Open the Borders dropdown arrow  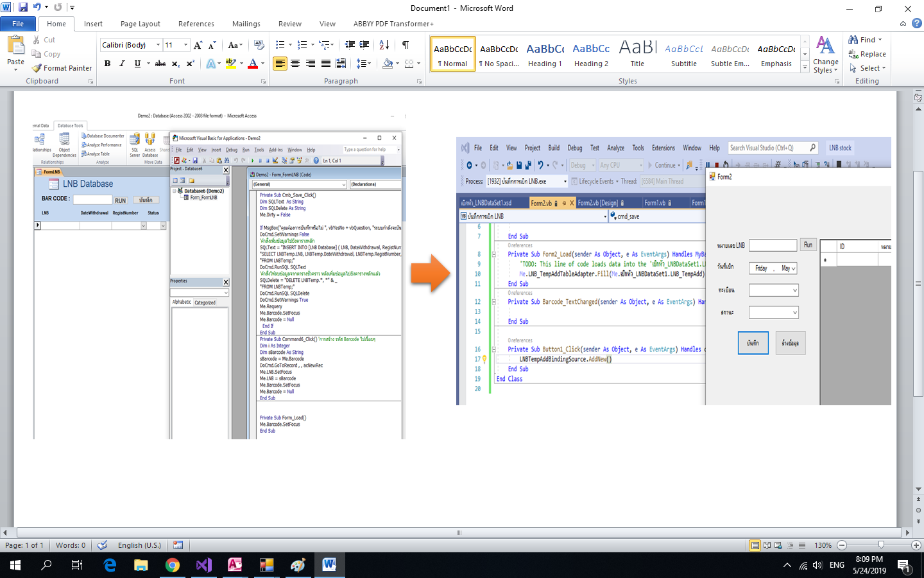coord(418,64)
